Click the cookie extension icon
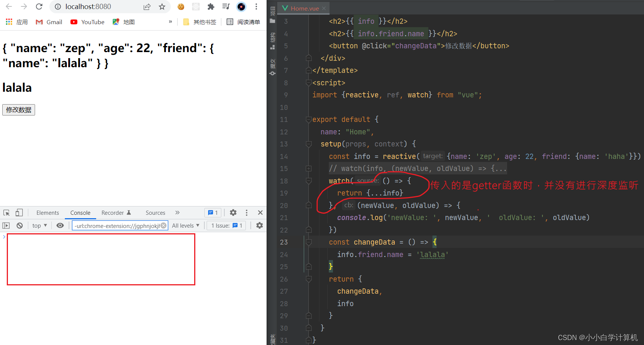Image resolution: width=644 pixels, height=345 pixels. coord(181,6)
